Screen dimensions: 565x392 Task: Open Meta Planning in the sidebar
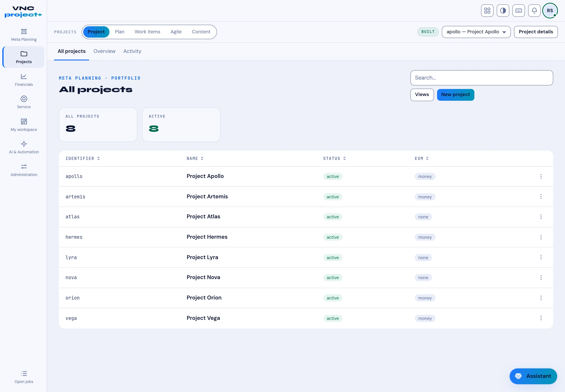click(24, 35)
